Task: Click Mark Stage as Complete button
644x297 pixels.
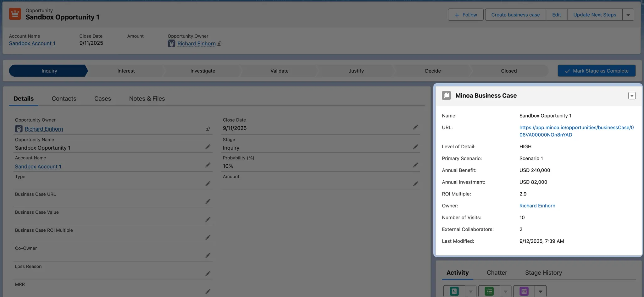Action: [x=597, y=71]
